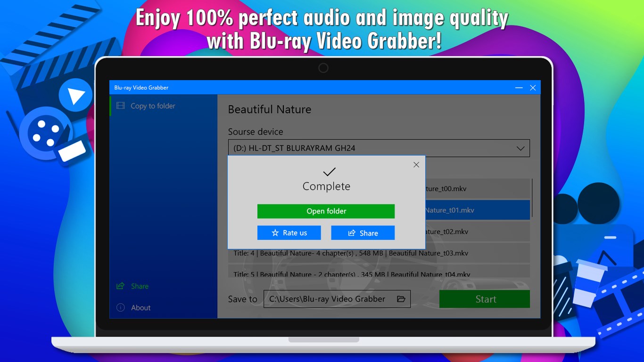The width and height of the screenshot is (644, 362).
Task: Click the checkmark icon above Complete
Action: [x=329, y=172]
